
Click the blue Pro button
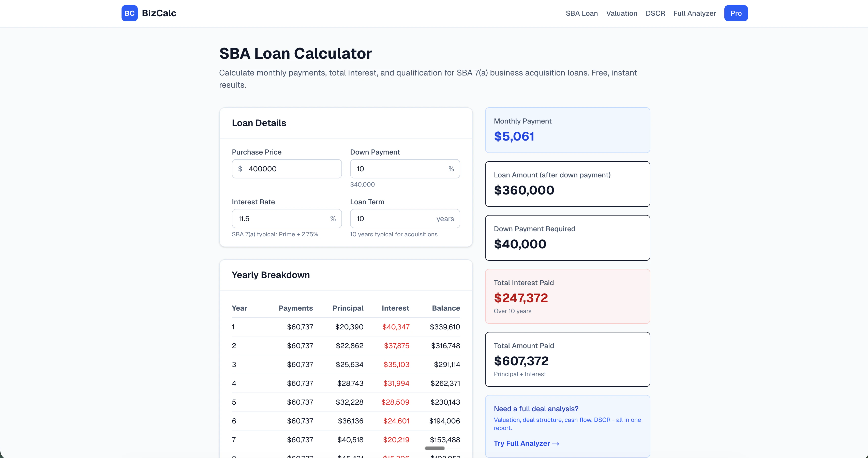736,13
